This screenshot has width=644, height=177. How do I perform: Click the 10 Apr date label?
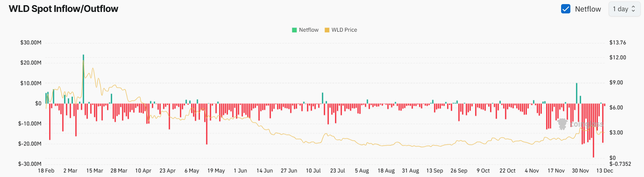(143, 171)
